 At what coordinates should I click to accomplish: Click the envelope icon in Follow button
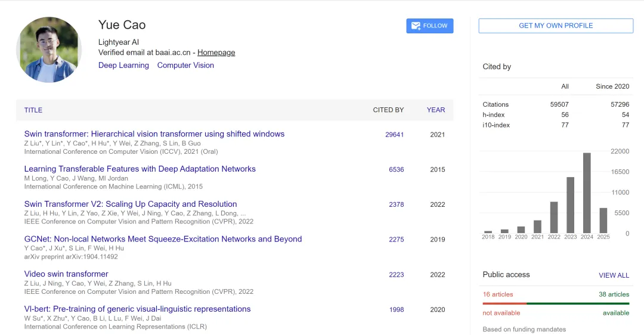tap(416, 26)
